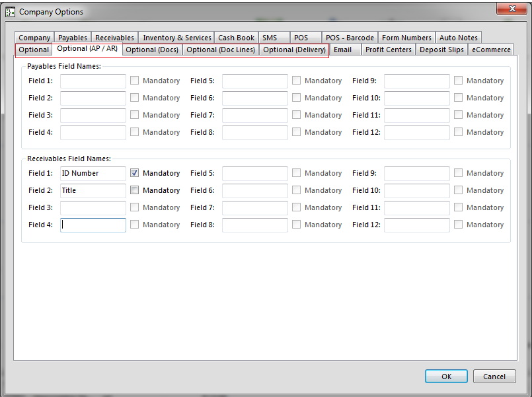This screenshot has width=532, height=397.
Task: Select the POS - Barcode tab
Action: 350,38
